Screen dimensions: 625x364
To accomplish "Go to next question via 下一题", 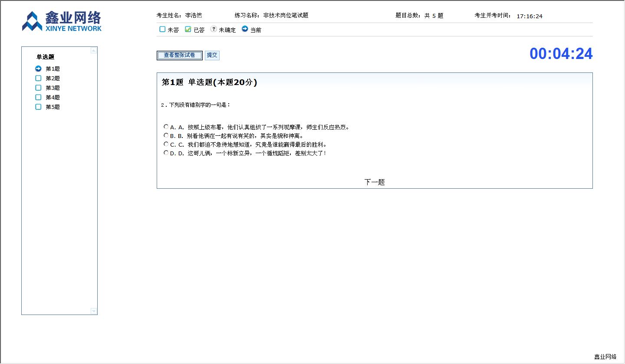I will click(x=375, y=182).
